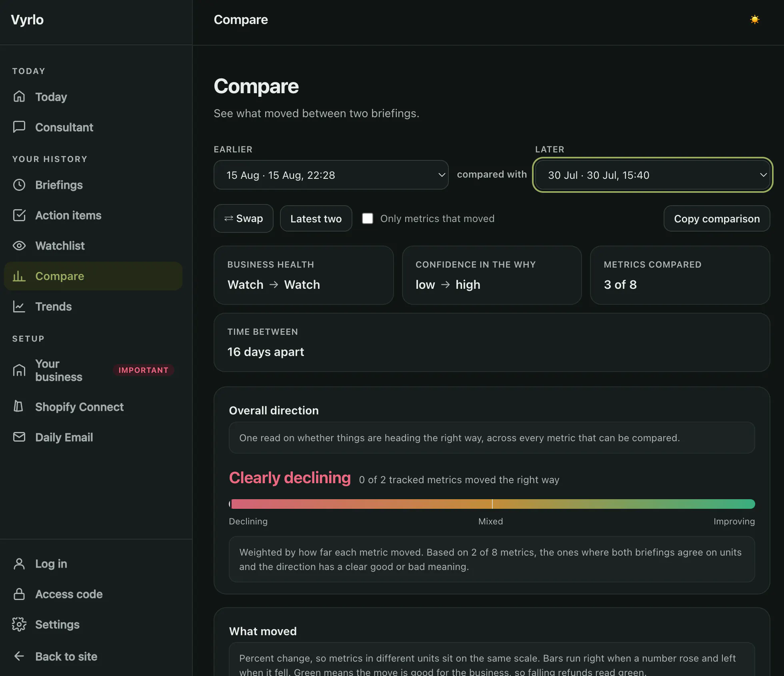Click the Access code lock icon

point(19,594)
